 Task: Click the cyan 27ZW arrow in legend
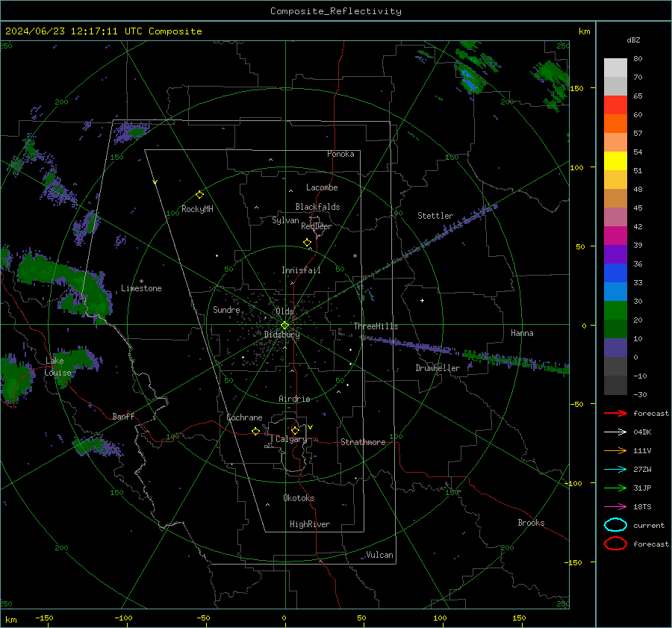[x=615, y=470]
